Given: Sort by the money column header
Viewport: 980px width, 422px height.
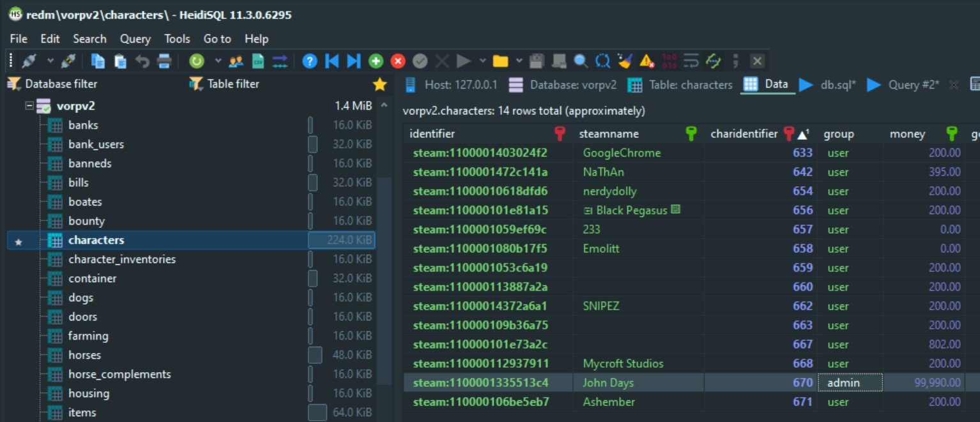Looking at the screenshot, I should click(924, 134).
